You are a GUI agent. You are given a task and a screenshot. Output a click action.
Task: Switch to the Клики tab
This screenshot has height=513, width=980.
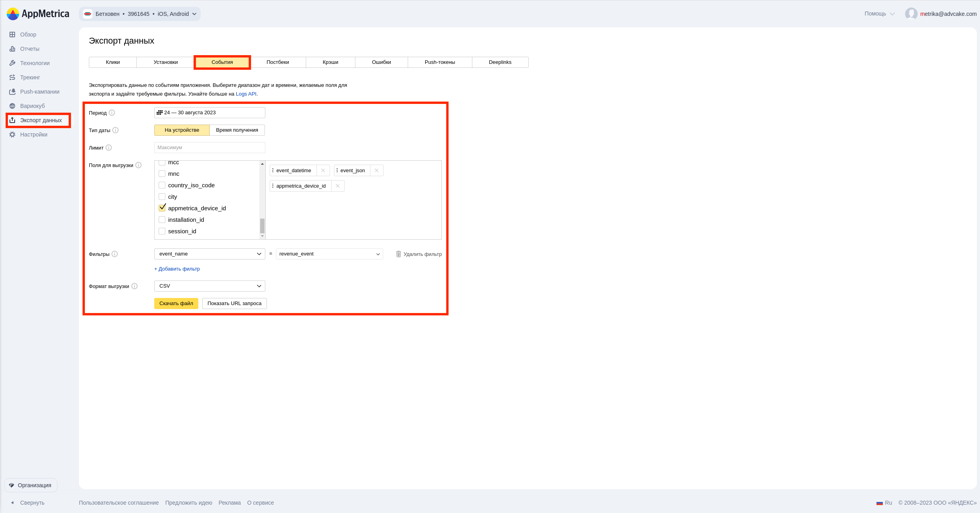113,62
